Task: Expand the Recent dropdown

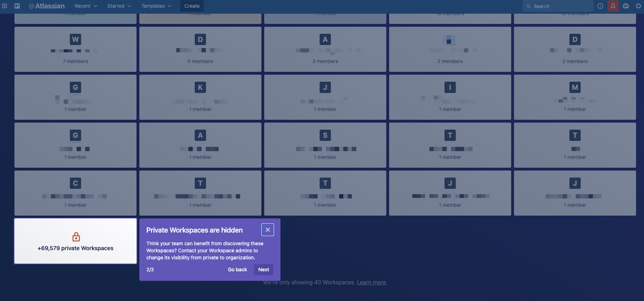Action: 86,6
